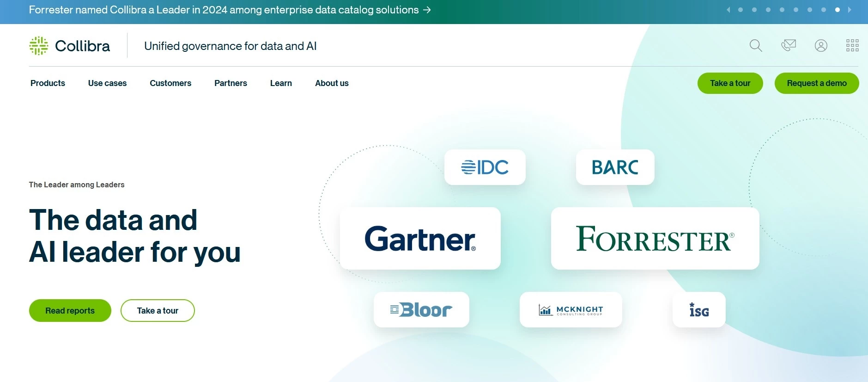Click The Leader among Leaders text

(x=77, y=185)
